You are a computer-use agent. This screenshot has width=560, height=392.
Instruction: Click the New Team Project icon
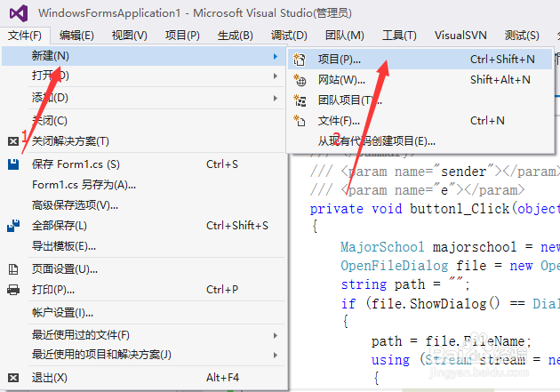[x=300, y=100]
